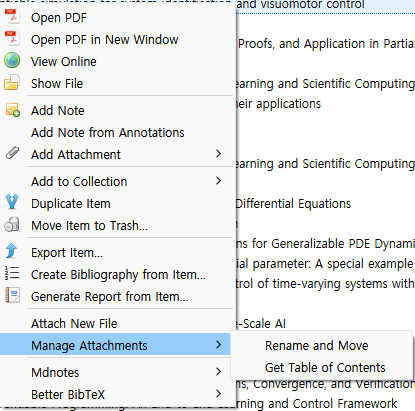The height and width of the screenshot is (411, 415).
Task: Select the 'Differential Equations' library row
Action: pos(326,204)
